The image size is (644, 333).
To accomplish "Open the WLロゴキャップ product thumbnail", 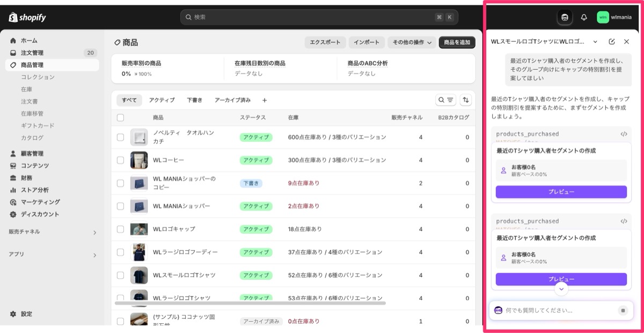I will tap(139, 229).
